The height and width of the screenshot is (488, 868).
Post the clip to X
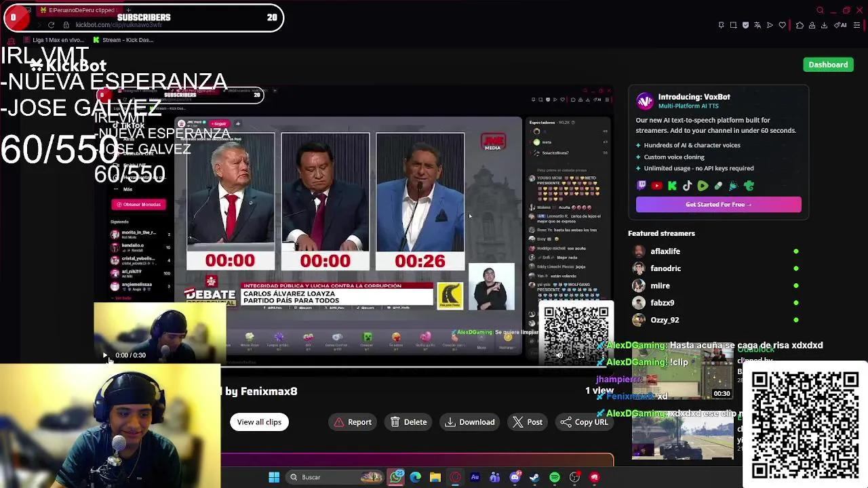[x=528, y=422]
